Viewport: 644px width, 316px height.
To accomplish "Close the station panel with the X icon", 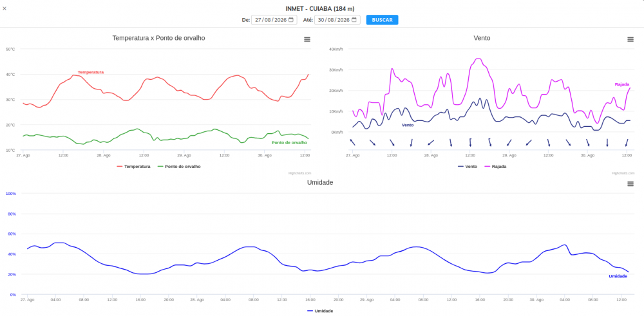I will pos(5,8).
